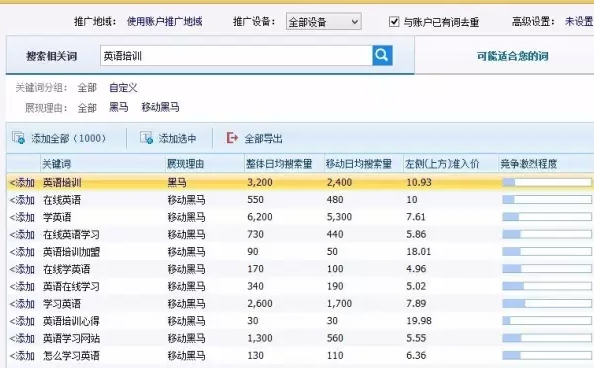Click the 19.98 entry price value

coord(419,321)
